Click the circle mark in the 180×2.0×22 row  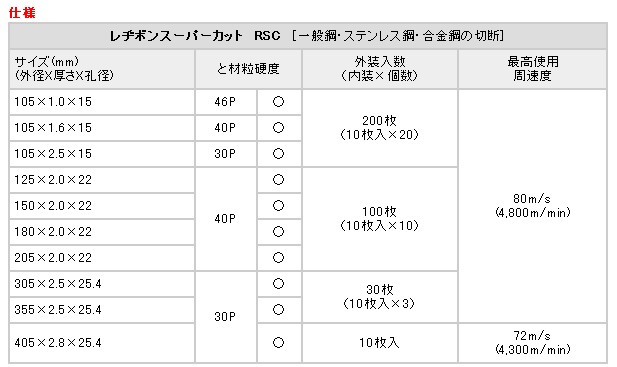point(278,232)
